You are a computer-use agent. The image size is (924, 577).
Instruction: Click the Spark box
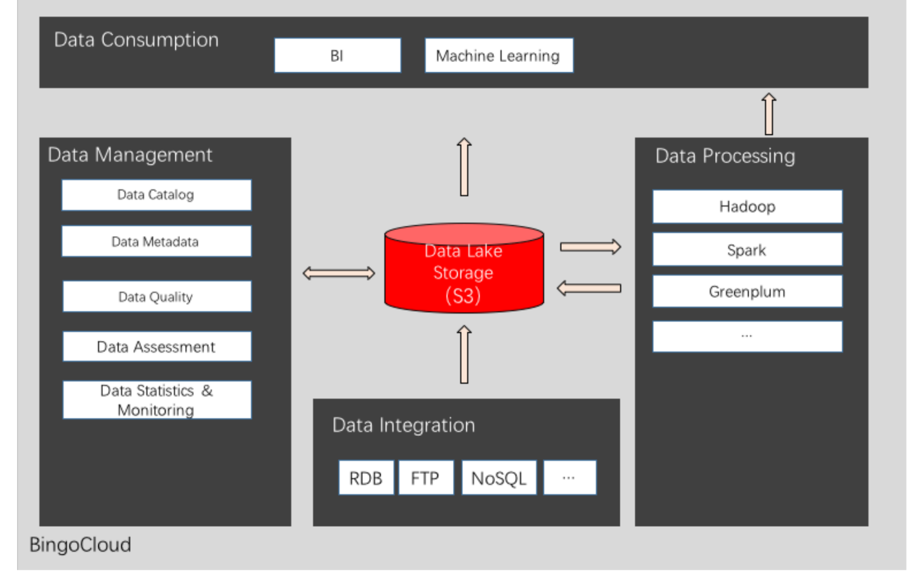(747, 250)
